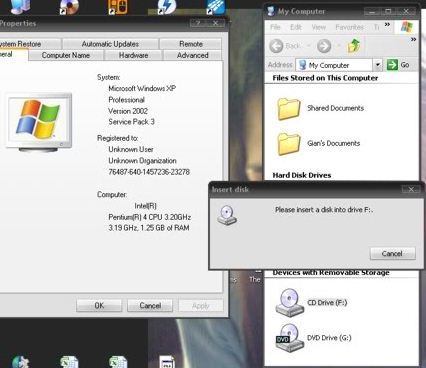Viewport: 426px width, 368px height.
Task: Expand hidden toolbar buttons with chevron
Action: click(x=414, y=39)
